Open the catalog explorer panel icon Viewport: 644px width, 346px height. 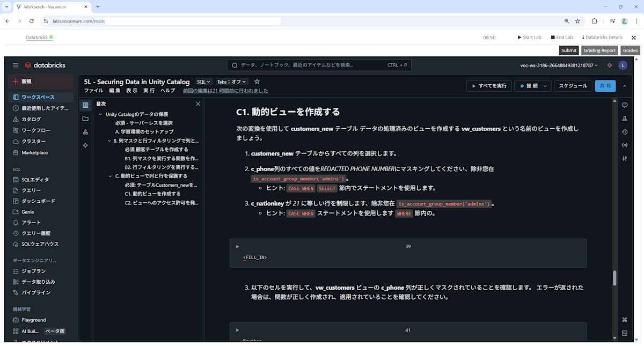pos(85,132)
